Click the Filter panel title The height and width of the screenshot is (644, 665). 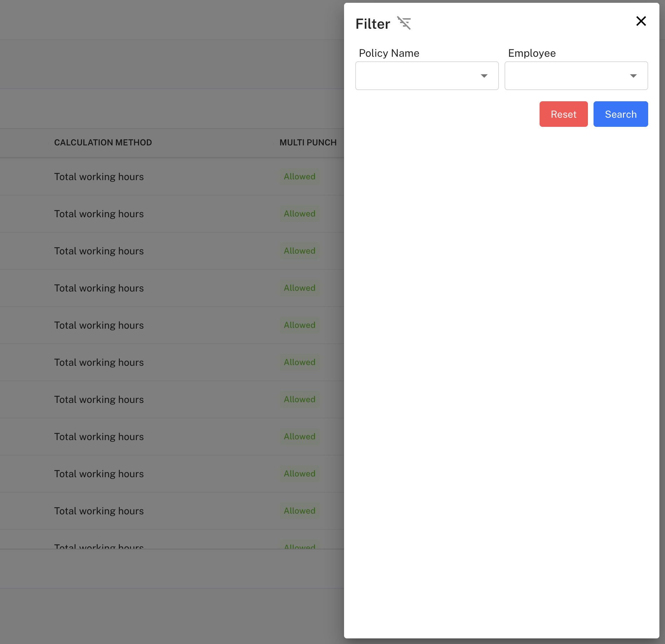coord(372,23)
